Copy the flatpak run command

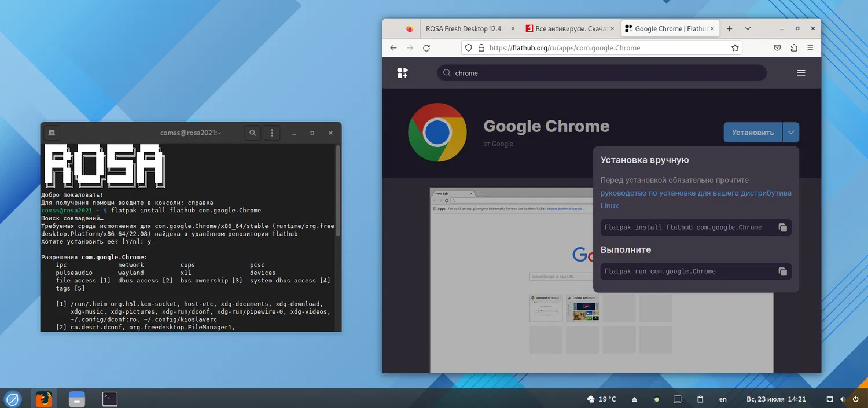click(782, 271)
